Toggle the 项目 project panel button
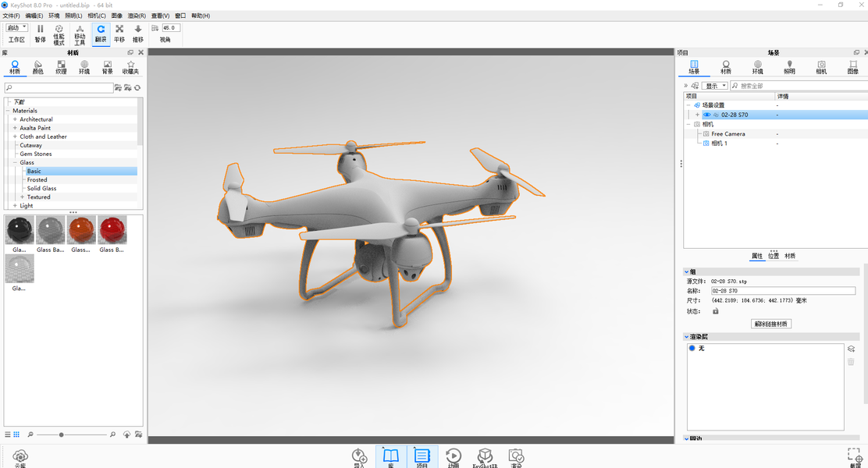This screenshot has width=868, height=468. (422, 458)
